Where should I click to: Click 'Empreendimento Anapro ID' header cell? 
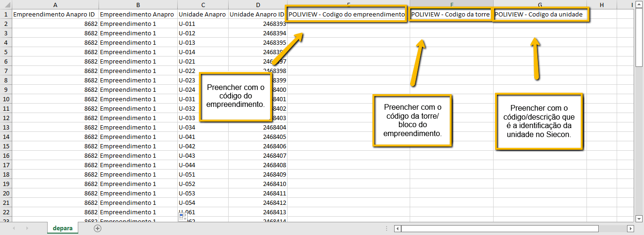click(55, 15)
